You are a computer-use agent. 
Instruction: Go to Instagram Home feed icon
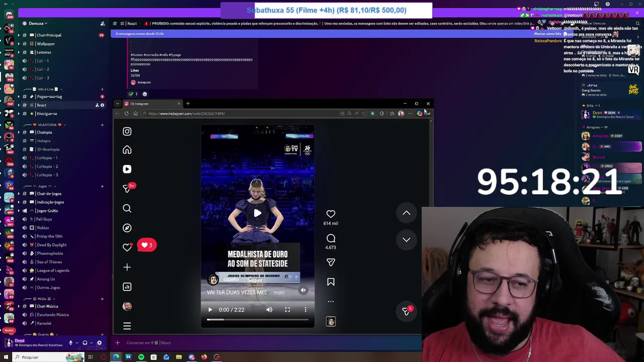(127, 150)
